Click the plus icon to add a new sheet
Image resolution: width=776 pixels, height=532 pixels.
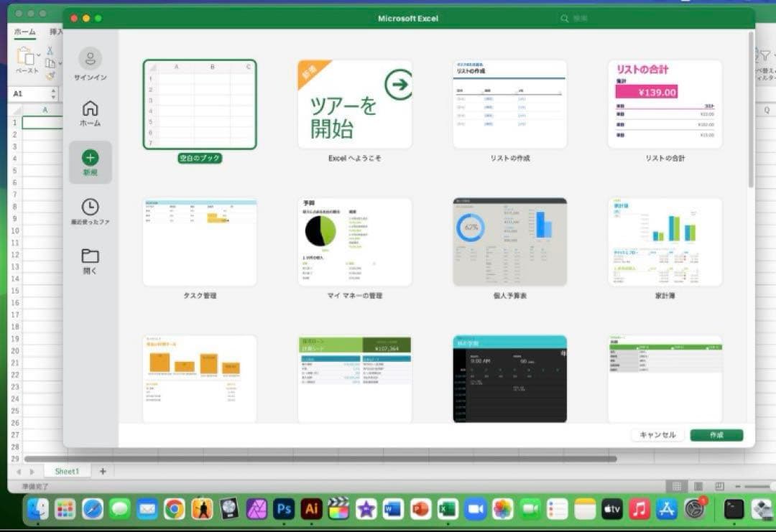tap(103, 471)
